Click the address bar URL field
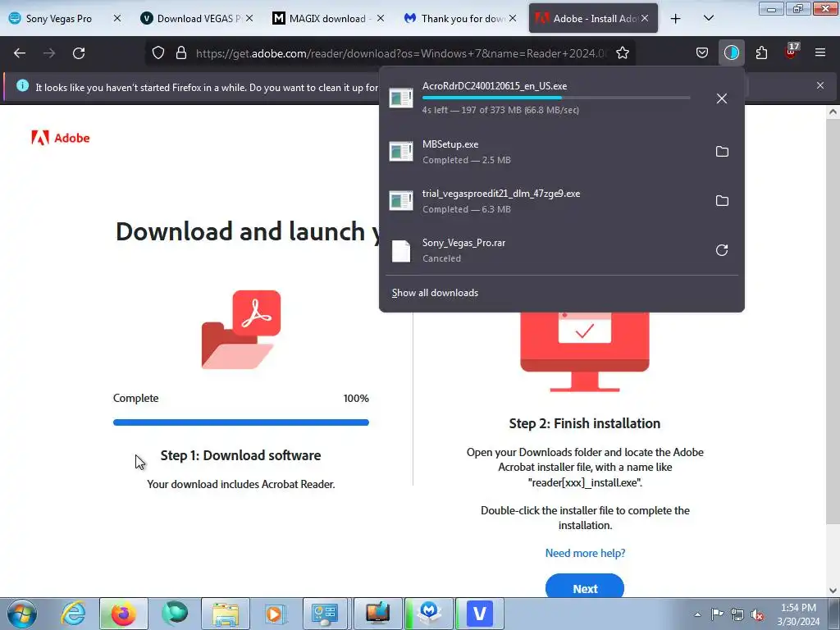Screen dimensions: 840x630 402,53
